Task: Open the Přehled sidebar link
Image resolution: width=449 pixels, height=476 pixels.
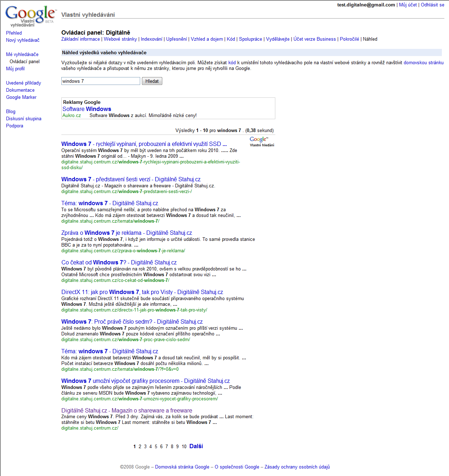Action: point(14,33)
